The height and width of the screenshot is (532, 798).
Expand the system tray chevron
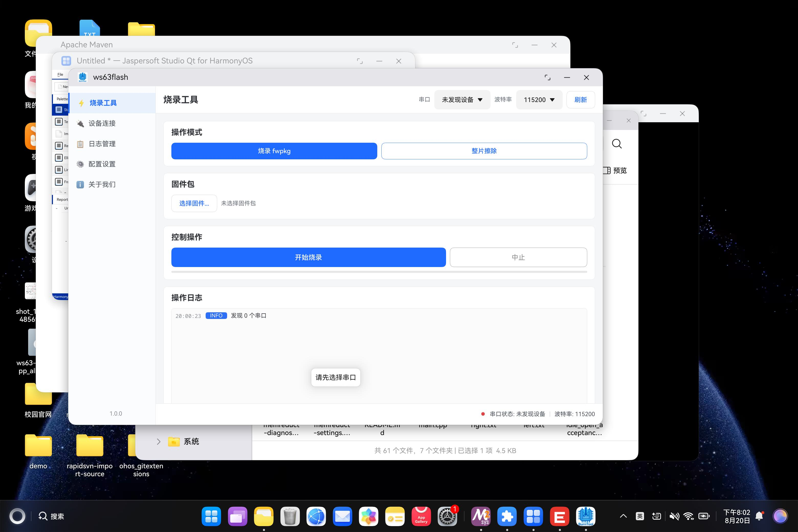[623, 516]
